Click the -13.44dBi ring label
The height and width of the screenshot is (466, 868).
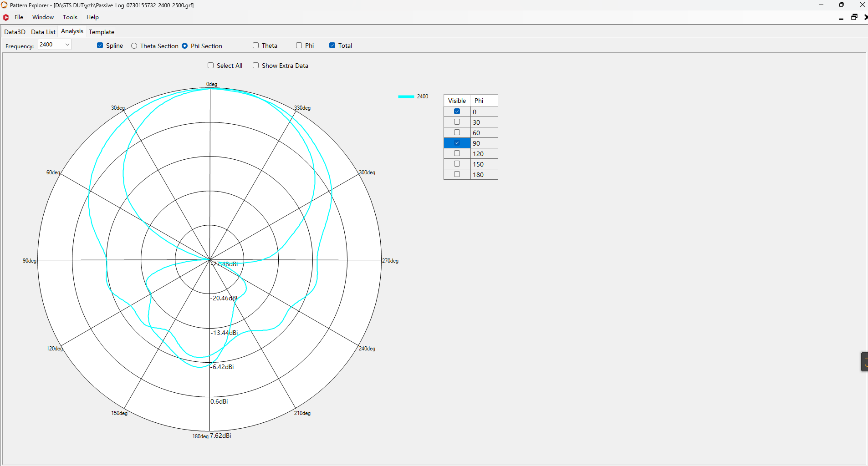[224, 333]
